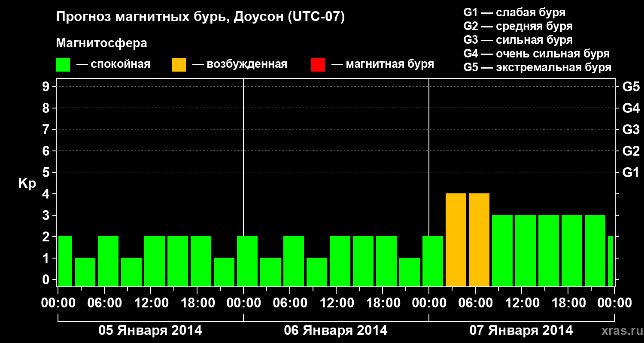This screenshot has height=343, width=644.
Task: Click the orange bar for 06:00–09:00 on 07 Января
Action: coord(479,240)
